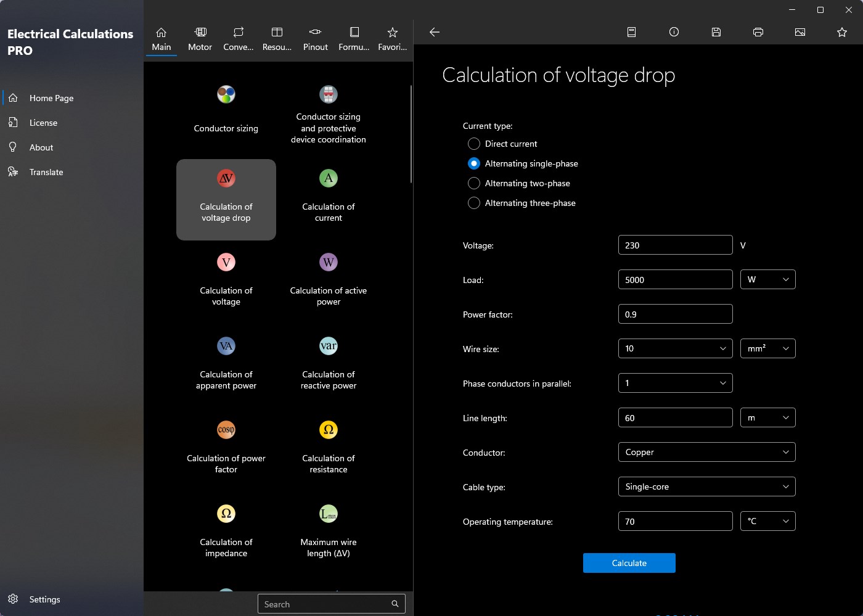
Task: Open the Cable type dropdown
Action: click(707, 487)
